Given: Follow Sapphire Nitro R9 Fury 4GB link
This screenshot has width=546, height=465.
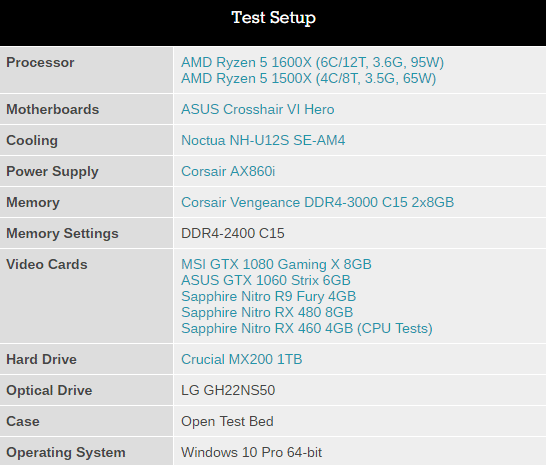Looking at the screenshot, I should [x=268, y=296].
